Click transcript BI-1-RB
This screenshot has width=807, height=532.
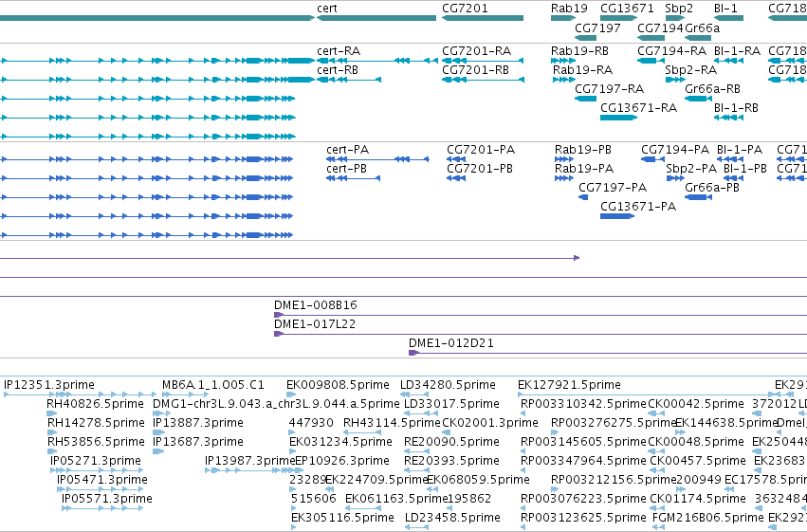728,118
